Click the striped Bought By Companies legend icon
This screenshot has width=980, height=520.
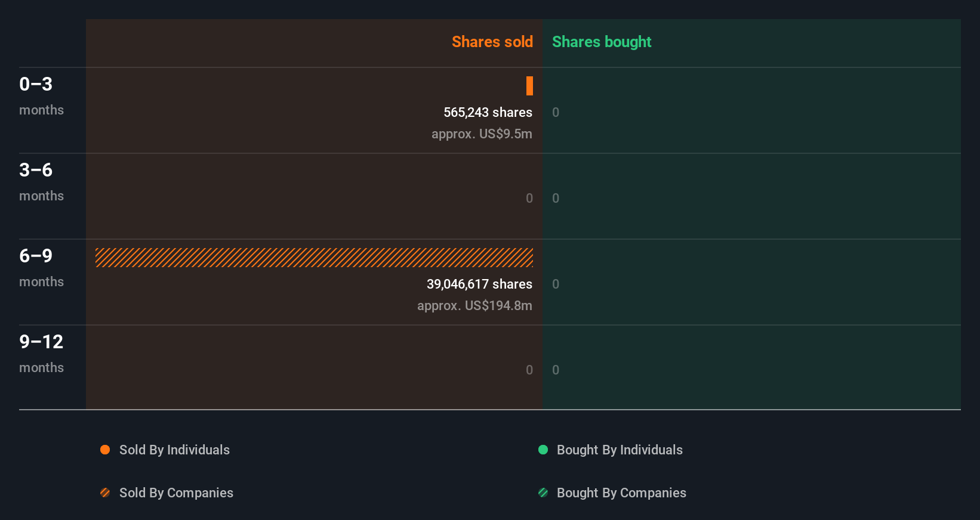[543, 493]
